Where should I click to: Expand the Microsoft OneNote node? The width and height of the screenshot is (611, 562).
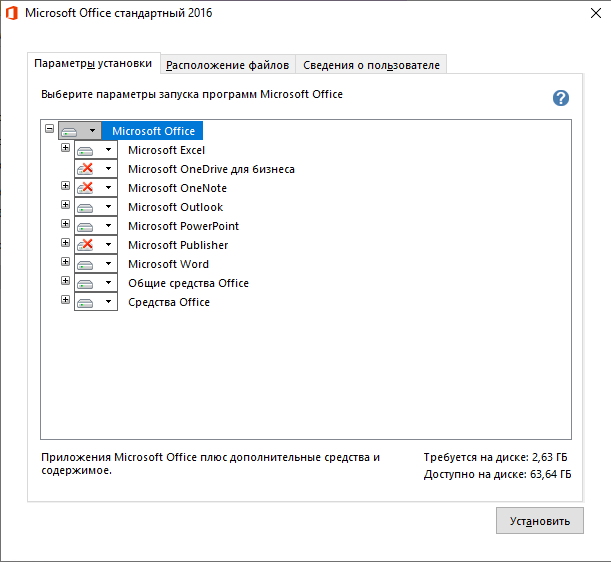point(65,186)
